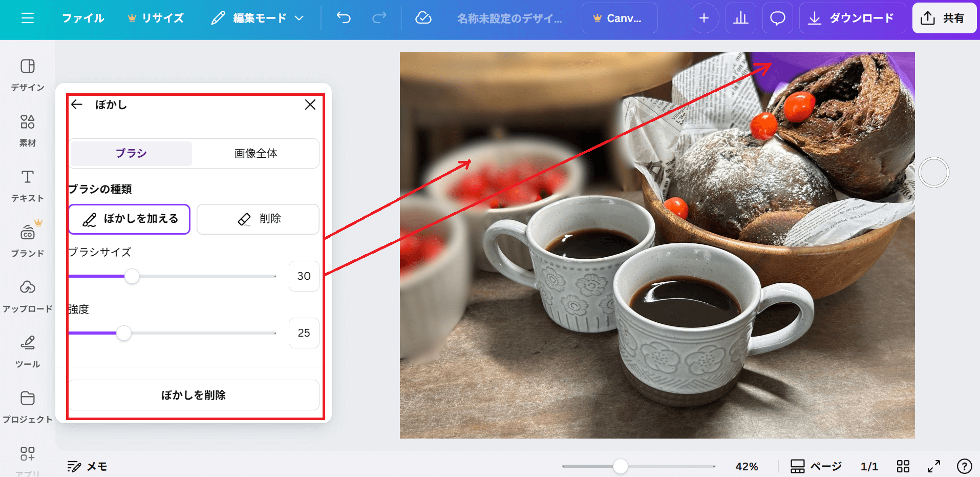Viewport: 980px width, 477px height.
Task: Go back using the ぼかし panel arrow
Action: [77, 105]
